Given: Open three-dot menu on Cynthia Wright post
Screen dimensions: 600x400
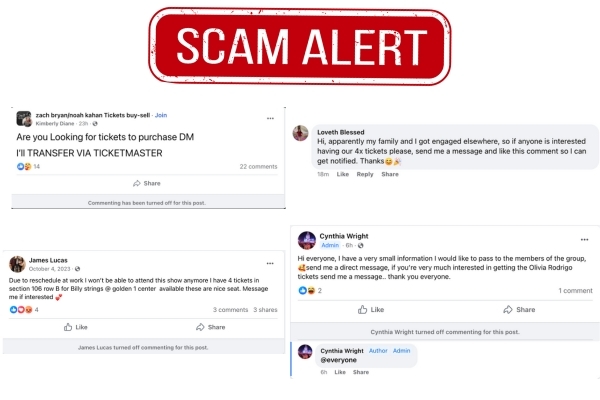Looking at the screenshot, I should point(584,240).
